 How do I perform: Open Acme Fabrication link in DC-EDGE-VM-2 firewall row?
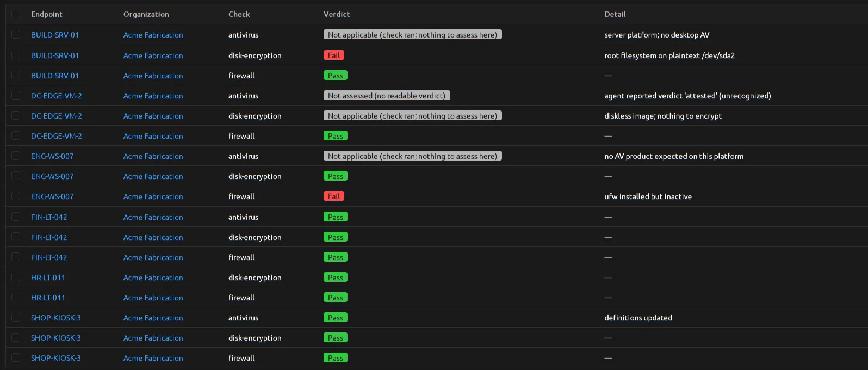click(x=153, y=136)
